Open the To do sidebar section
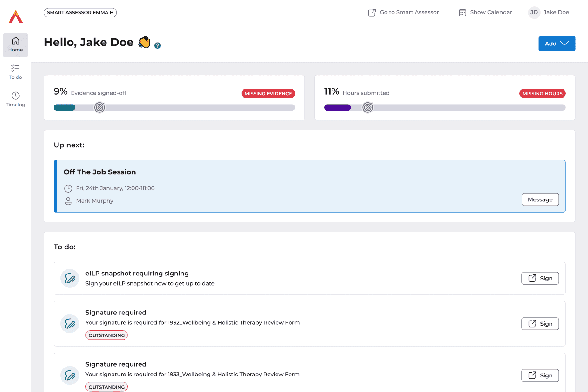 tap(16, 72)
